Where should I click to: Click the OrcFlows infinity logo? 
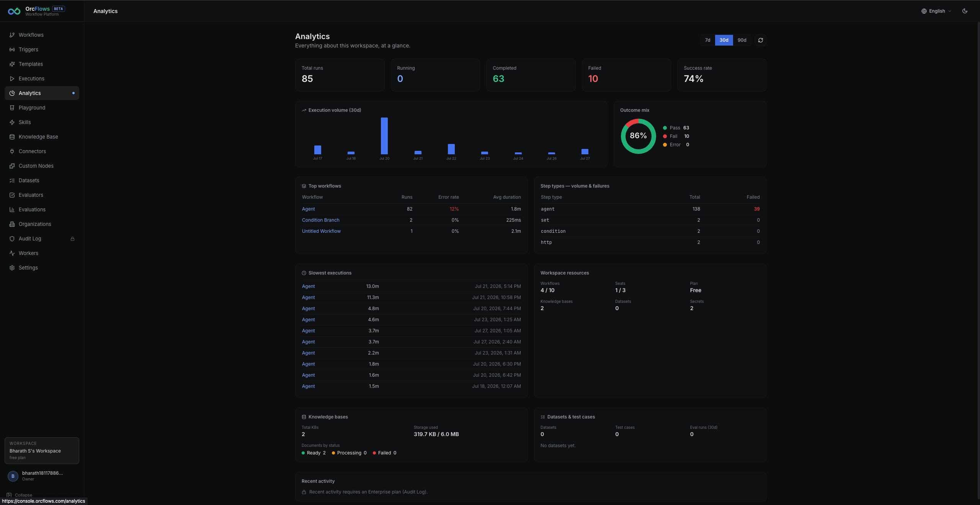14,11
